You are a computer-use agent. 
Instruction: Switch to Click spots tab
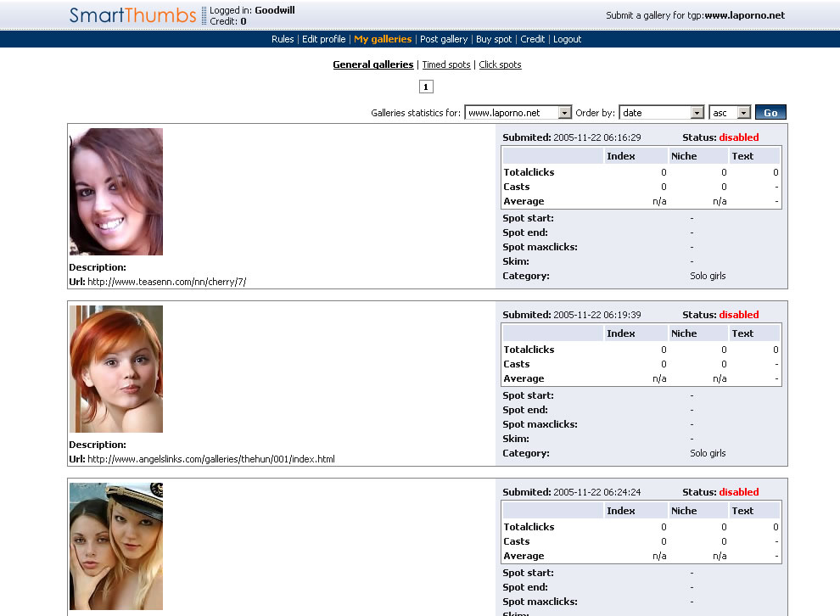click(500, 64)
